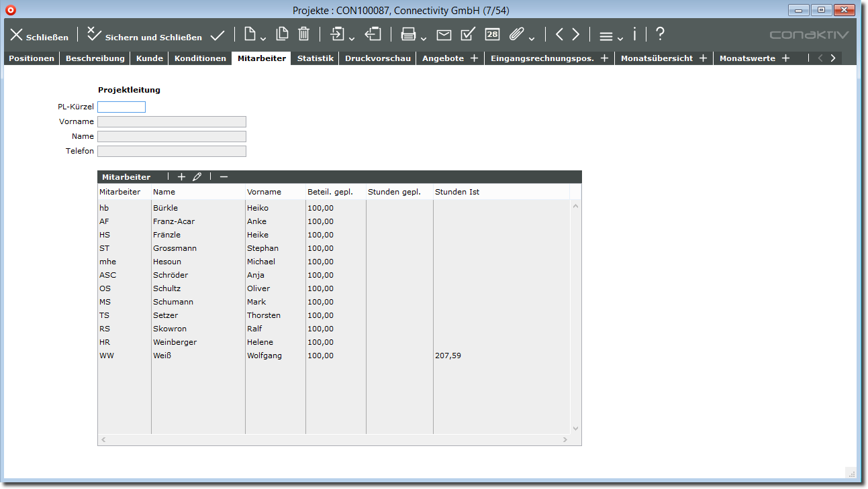Open the Konditionen tab
Image resolution: width=868 pixels, height=489 pixels.
(x=200, y=58)
